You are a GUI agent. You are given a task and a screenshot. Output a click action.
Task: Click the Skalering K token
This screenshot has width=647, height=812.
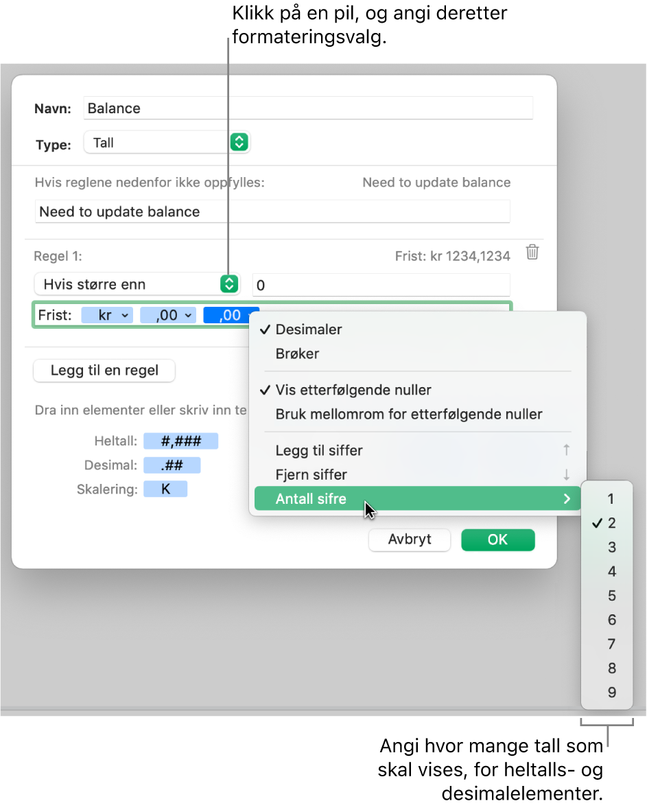pyautogui.click(x=165, y=489)
